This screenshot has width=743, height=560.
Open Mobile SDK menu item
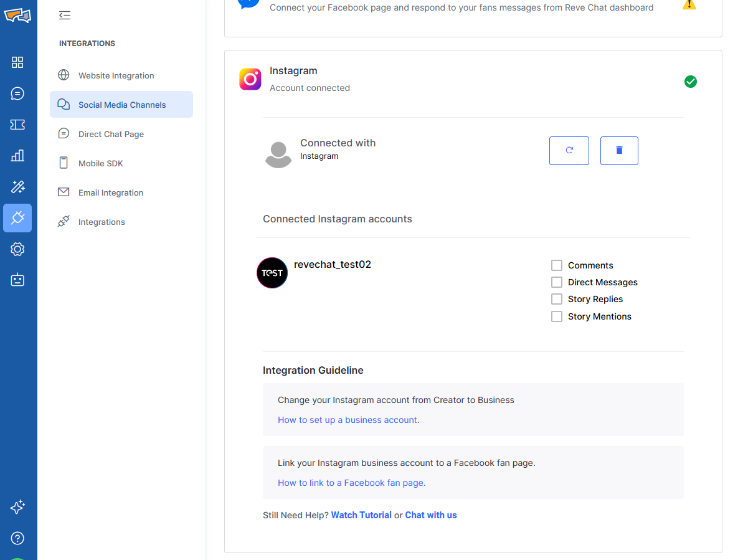click(121, 163)
